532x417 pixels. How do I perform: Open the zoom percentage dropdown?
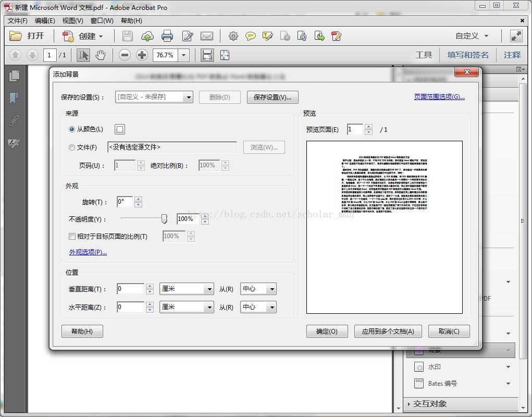(183, 55)
